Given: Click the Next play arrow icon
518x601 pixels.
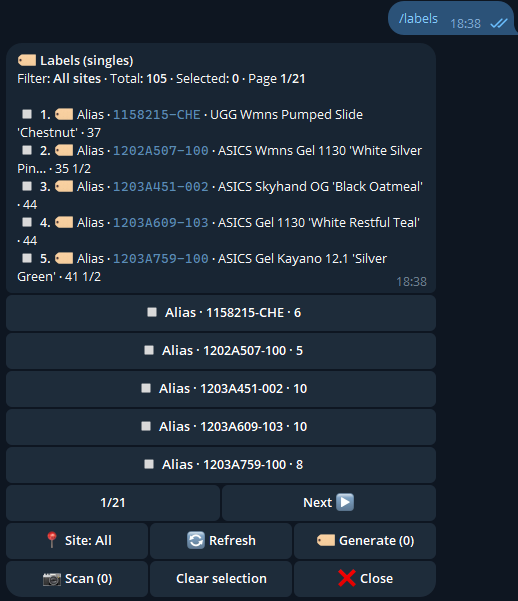Looking at the screenshot, I should tap(345, 502).
